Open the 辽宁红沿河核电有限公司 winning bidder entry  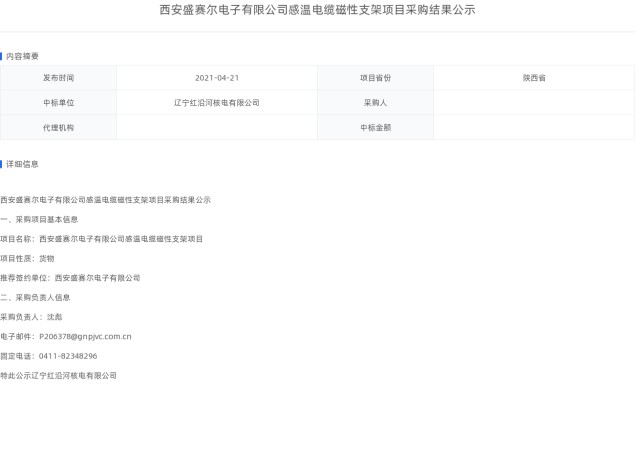click(x=217, y=102)
